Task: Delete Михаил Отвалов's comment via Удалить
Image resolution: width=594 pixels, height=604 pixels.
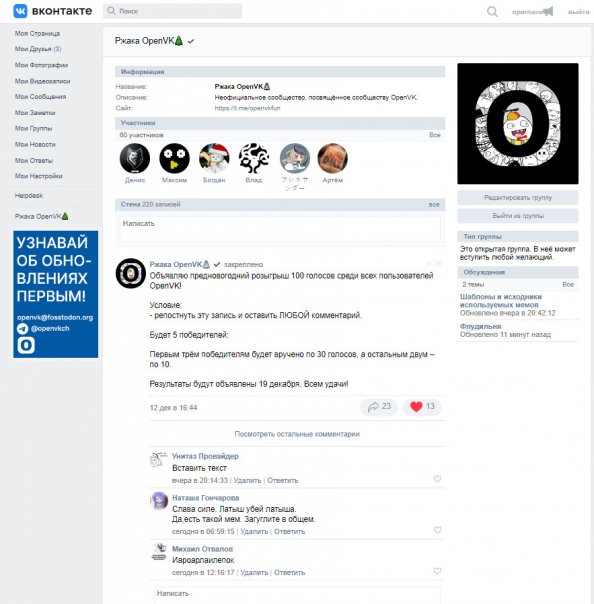Action: [254, 573]
